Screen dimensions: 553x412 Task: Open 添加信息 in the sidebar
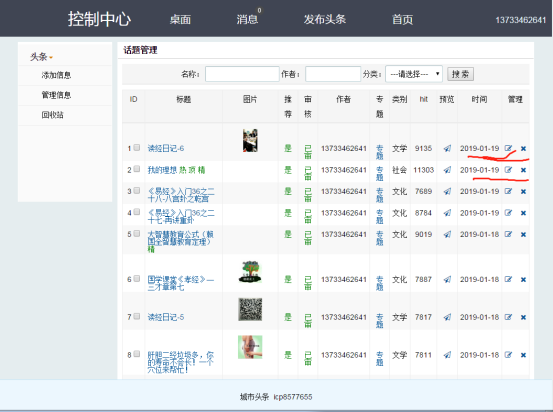56,75
